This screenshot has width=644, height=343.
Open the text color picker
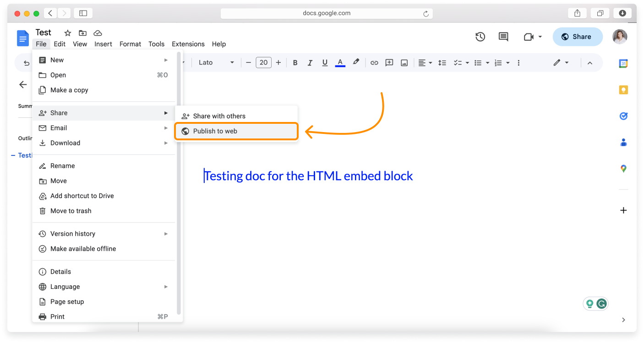(x=340, y=62)
